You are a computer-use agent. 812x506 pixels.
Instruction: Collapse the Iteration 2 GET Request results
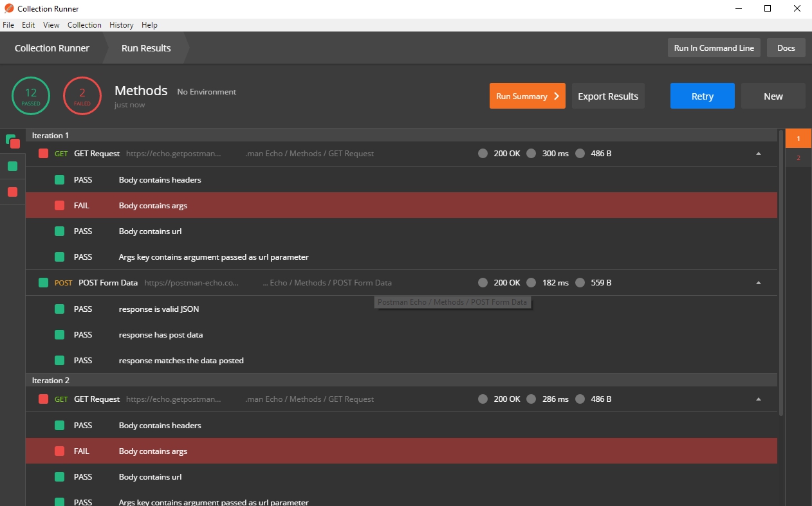758,399
